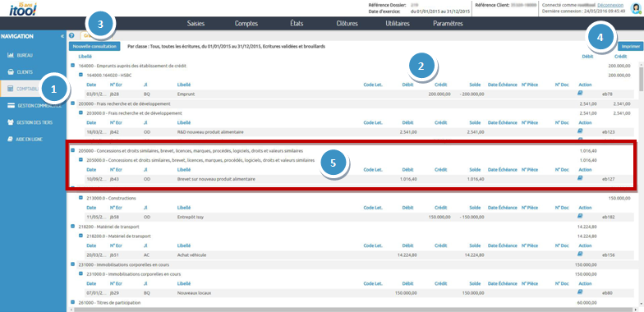
Task: Open the Comptes menu
Action: (246, 23)
